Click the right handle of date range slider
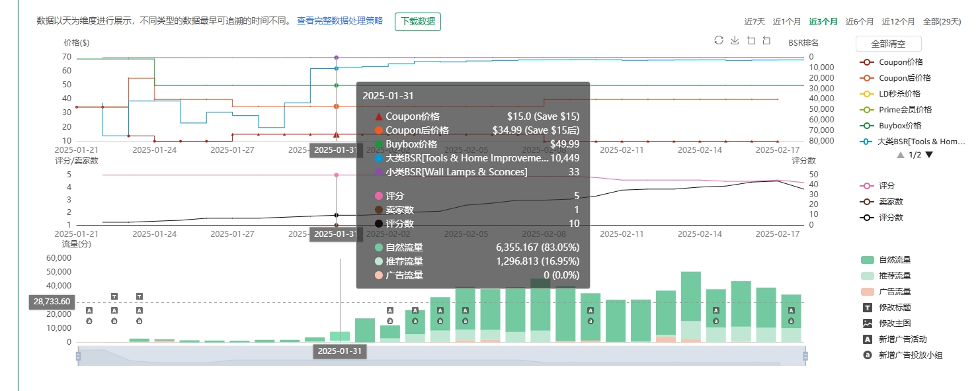The width and height of the screenshot is (980, 391). pos(805,357)
